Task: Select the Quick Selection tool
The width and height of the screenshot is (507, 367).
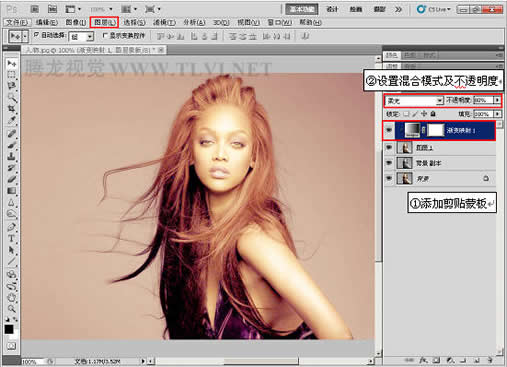Action: [12, 97]
